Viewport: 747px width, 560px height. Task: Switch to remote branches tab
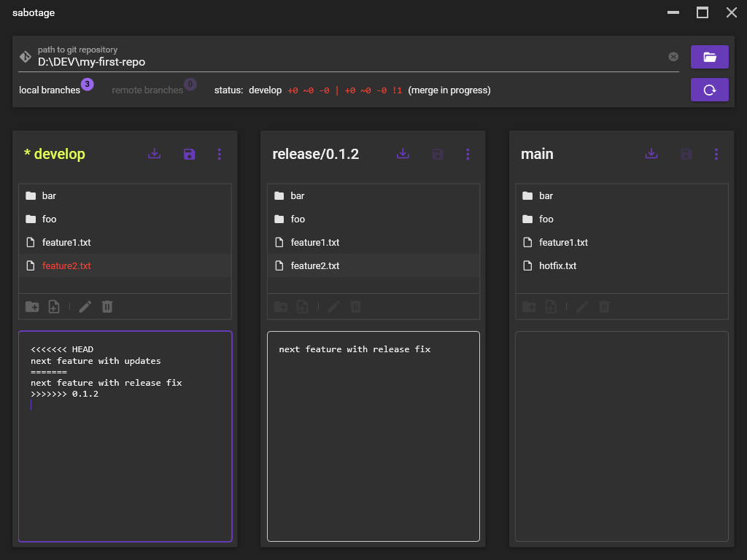(x=147, y=90)
